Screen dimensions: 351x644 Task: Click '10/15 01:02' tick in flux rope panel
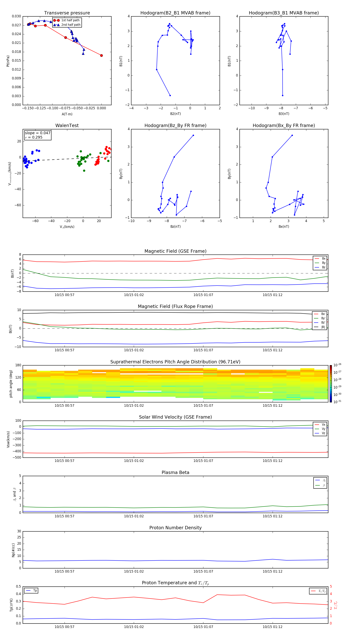point(134,350)
